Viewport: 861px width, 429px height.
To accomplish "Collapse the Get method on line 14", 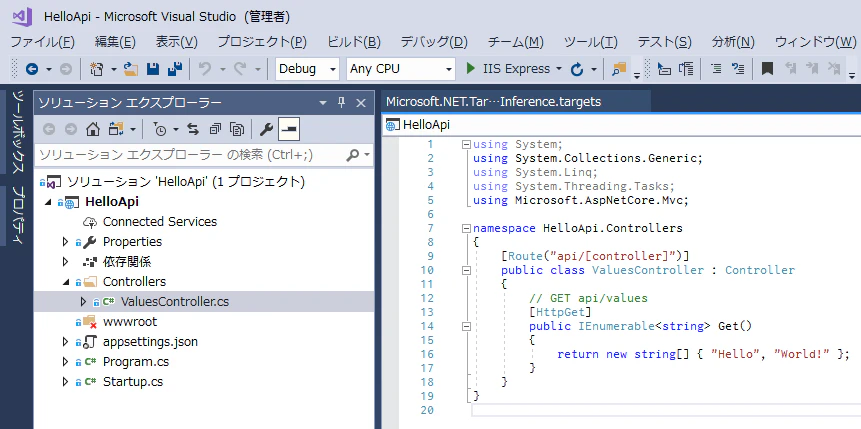I will click(467, 326).
